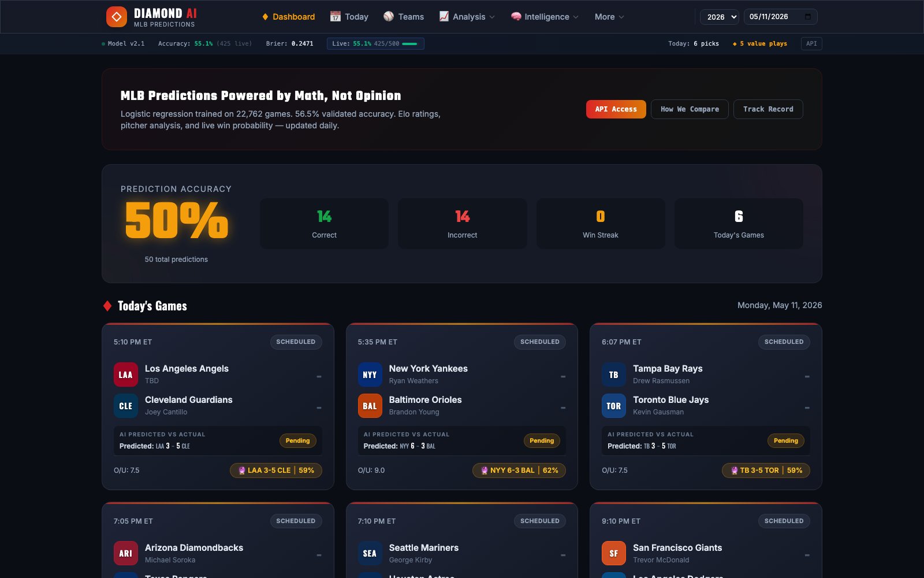Click pitcher name Joey Cantillo
The width and height of the screenshot is (924, 578).
click(x=166, y=412)
